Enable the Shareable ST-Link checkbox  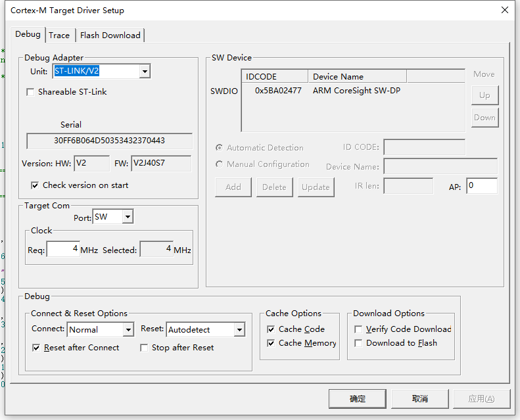[x=30, y=92]
